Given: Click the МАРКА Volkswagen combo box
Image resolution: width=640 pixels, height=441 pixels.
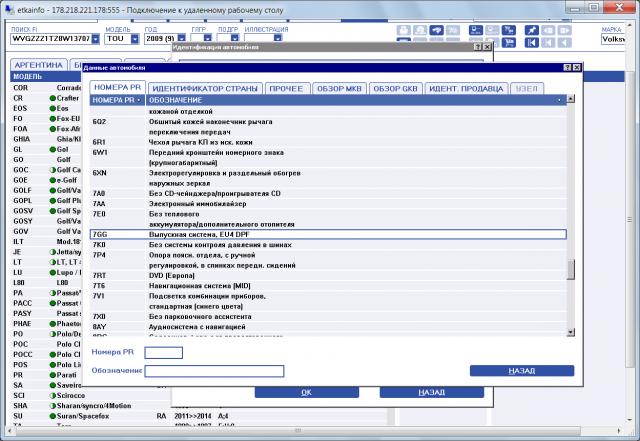Looking at the screenshot, I should 613,39.
